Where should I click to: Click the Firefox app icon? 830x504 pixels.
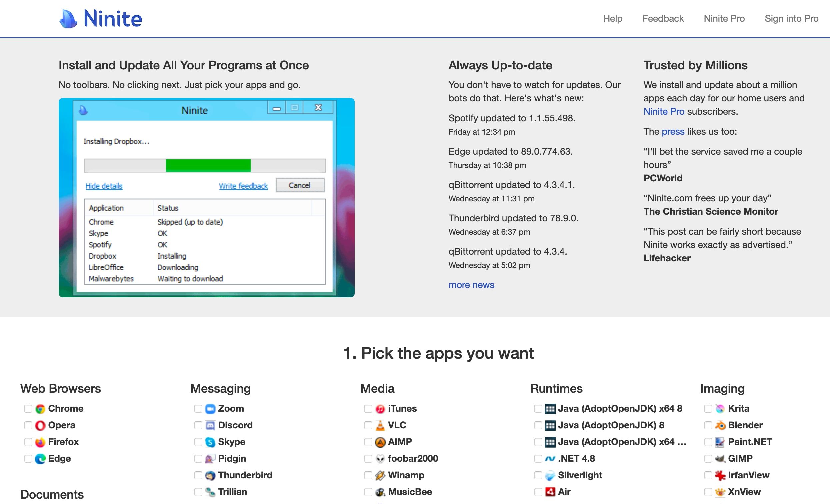(40, 442)
